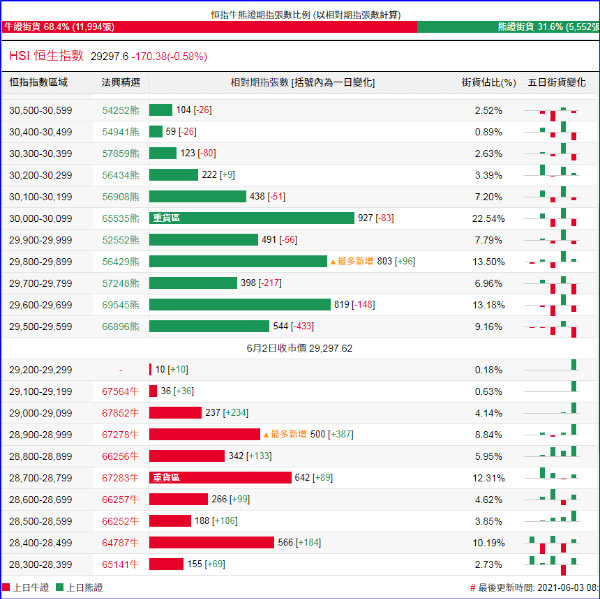Click the HSI 恒生指數 title
This screenshot has width=600, height=599.
coord(46,56)
